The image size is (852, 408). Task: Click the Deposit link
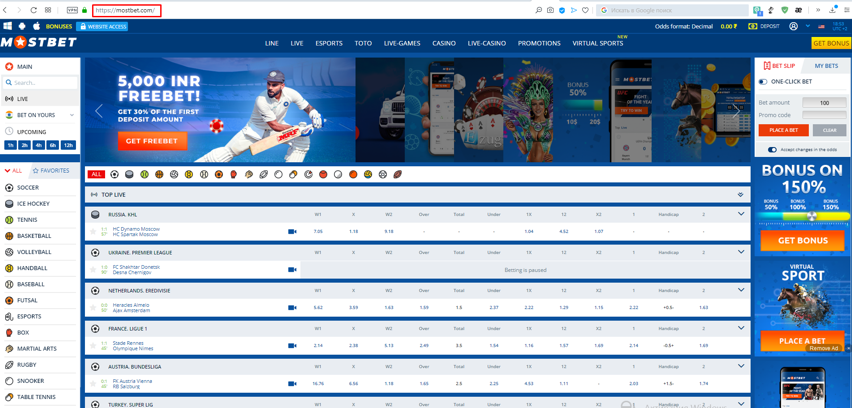[765, 26]
